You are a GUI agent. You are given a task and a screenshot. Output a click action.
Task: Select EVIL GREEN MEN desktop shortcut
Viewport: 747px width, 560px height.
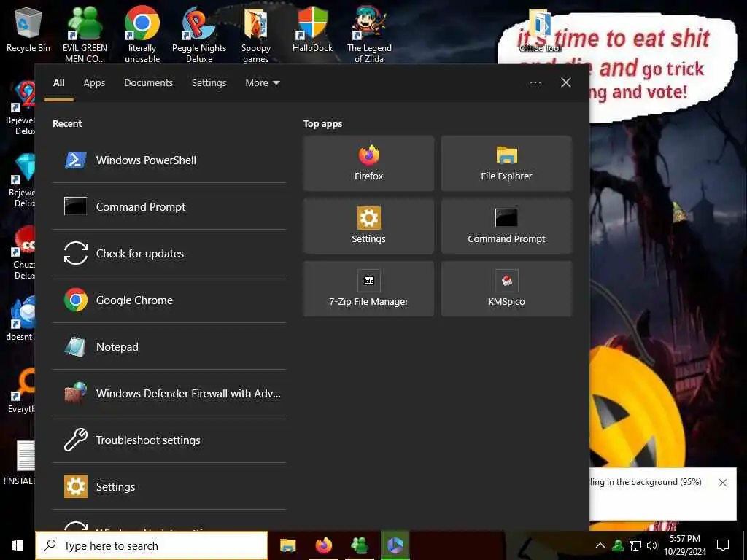click(85, 34)
